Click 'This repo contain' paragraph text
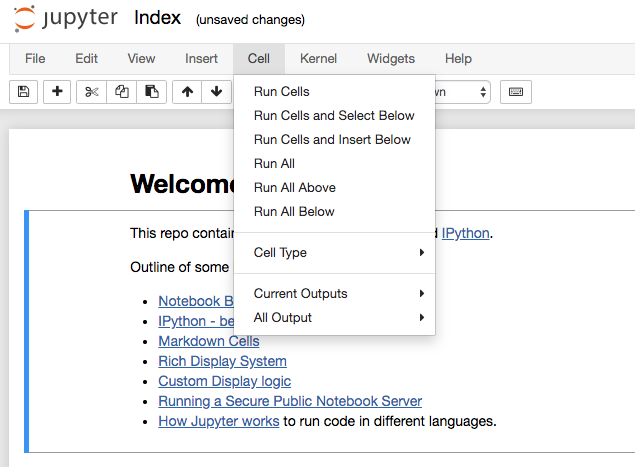The height and width of the screenshot is (467, 635). point(182,233)
